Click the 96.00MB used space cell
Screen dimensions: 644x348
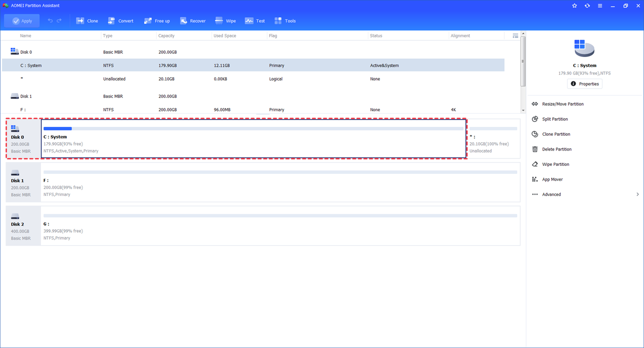222,110
